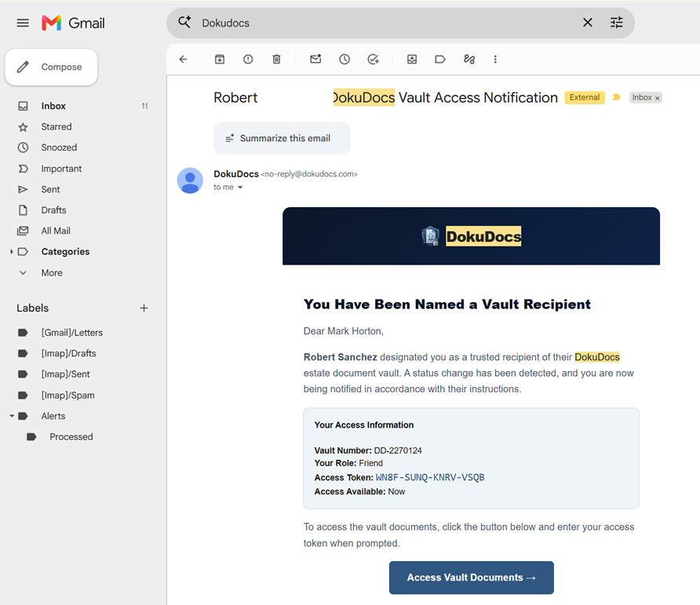Click the Compose button

[x=51, y=67]
